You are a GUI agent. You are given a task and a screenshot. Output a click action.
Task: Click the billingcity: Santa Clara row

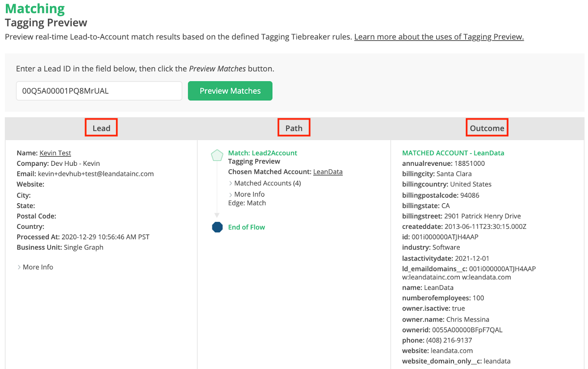[437, 174]
